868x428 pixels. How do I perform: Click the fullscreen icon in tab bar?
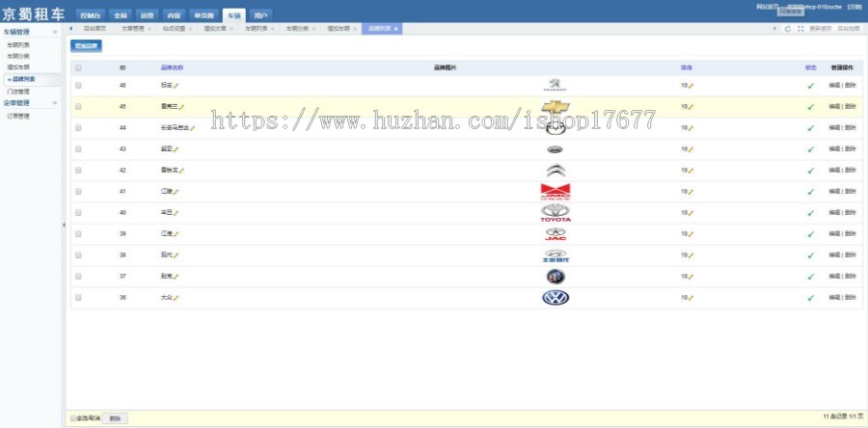pos(800,29)
